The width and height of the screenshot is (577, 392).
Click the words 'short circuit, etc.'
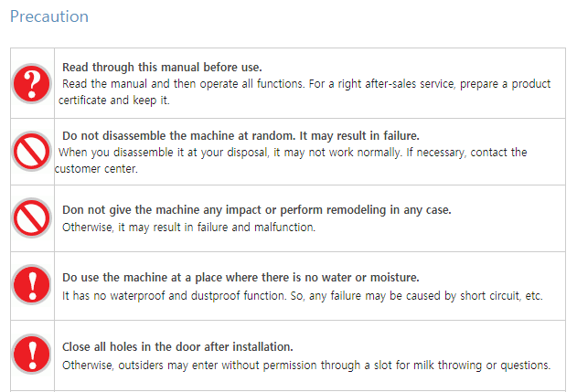click(502, 296)
